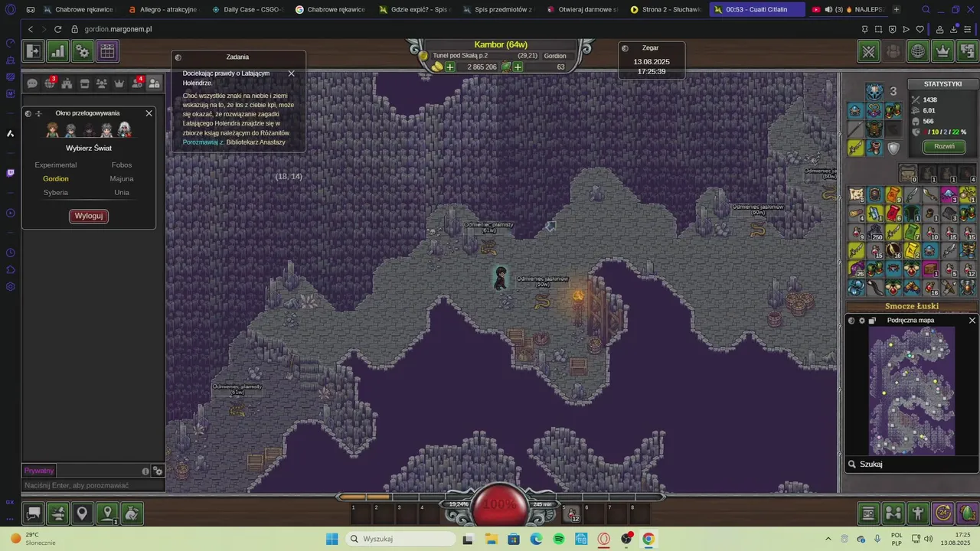Select the Syberia world

(x=56, y=193)
